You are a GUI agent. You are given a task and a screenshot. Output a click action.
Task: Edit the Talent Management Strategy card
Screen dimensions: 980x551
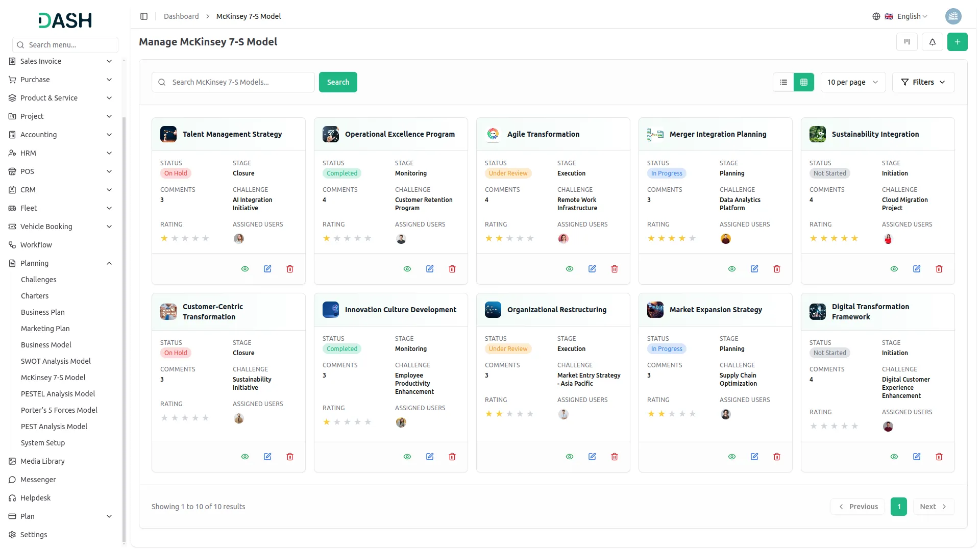click(267, 269)
